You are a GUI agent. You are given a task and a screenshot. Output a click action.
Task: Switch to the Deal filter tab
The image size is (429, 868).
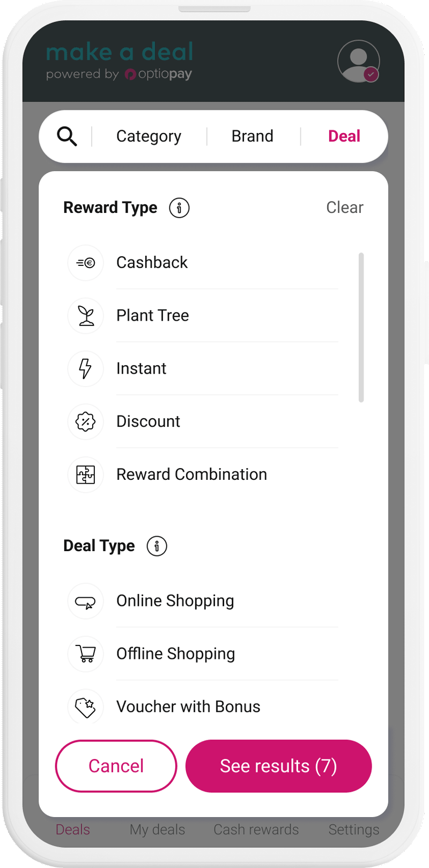pos(344,136)
